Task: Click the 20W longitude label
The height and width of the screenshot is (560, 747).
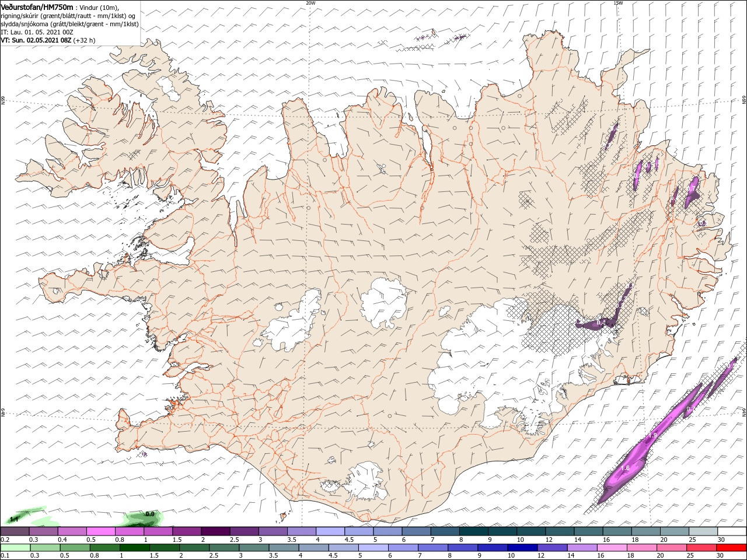Action: pos(310,2)
